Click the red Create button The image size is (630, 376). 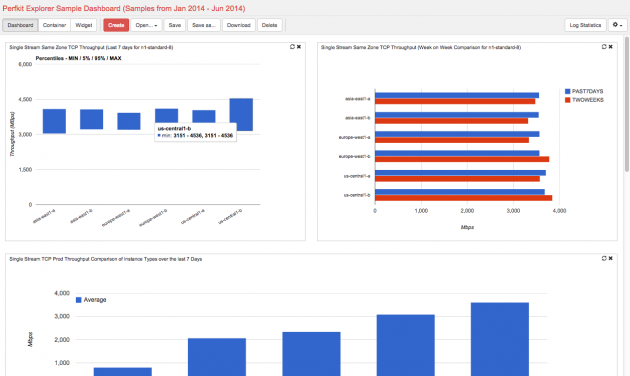pyautogui.click(x=116, y=25)
